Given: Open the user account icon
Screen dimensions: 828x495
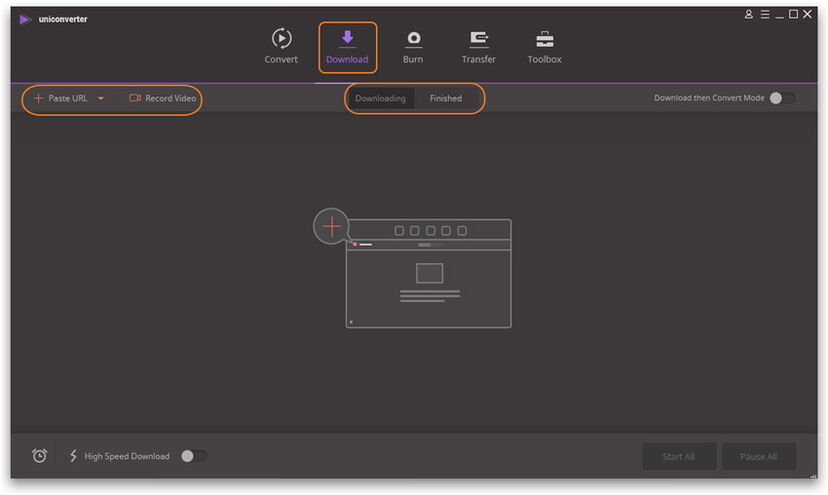Looking at the screenshot, I should tap(749, 14).
